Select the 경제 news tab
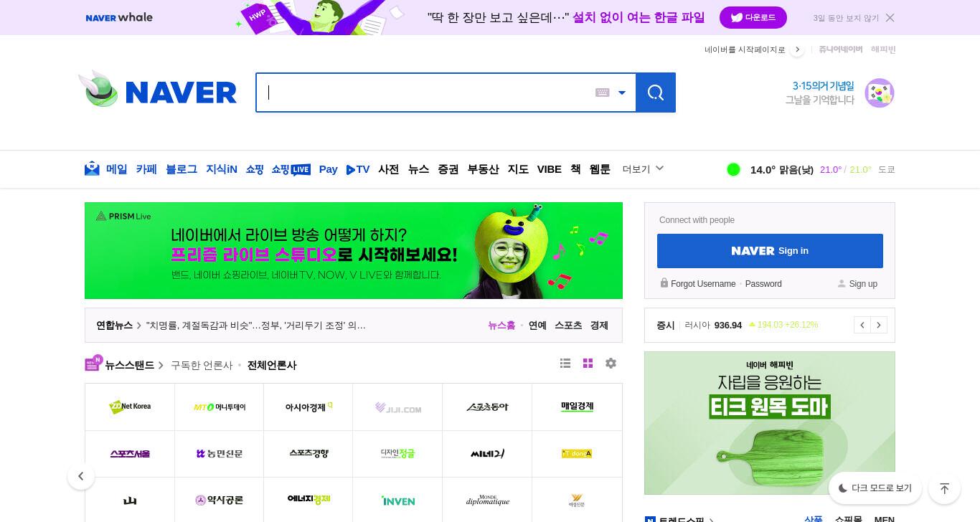 pyautogui.click(x=599, y=326)
